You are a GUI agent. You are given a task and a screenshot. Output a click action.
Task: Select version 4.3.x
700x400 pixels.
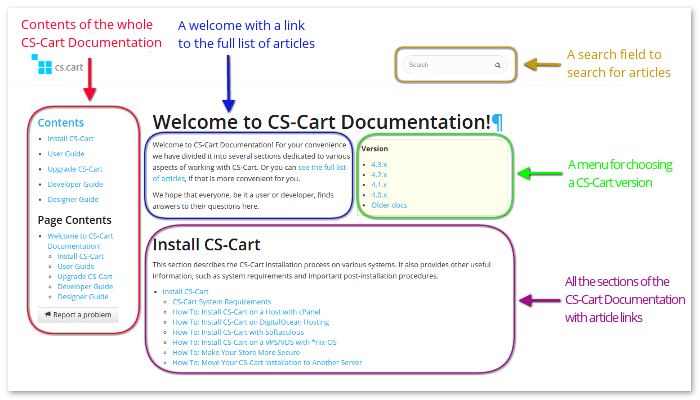(379, 164)
